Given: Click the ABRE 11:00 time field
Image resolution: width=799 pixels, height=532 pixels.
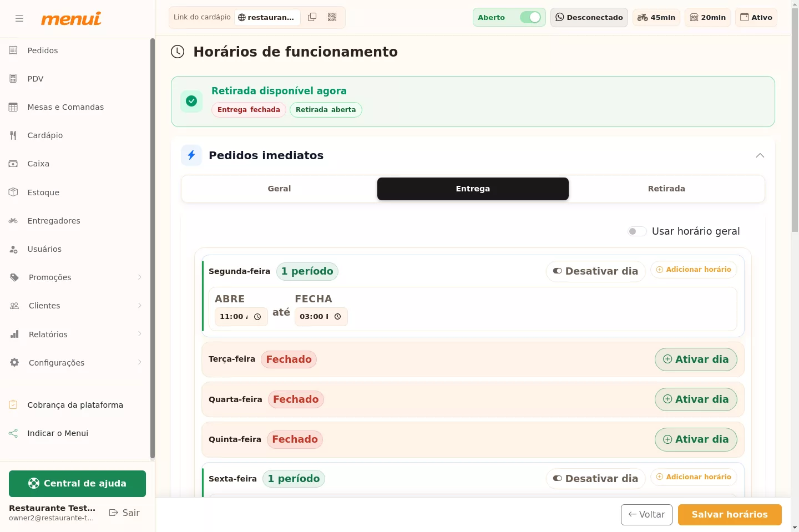Looking at the screenshot, I should [x=241, y=317].
